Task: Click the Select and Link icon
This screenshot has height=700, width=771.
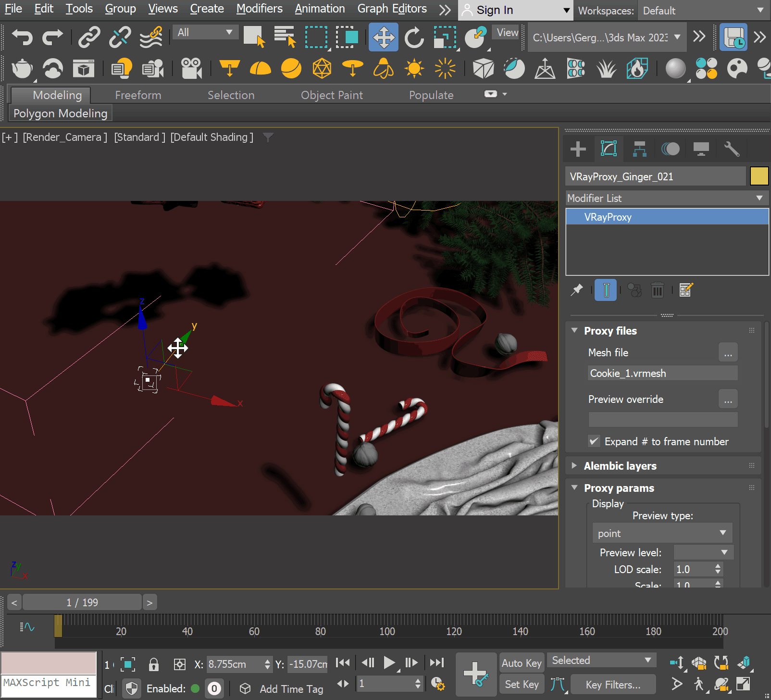Action: [89, 37]
